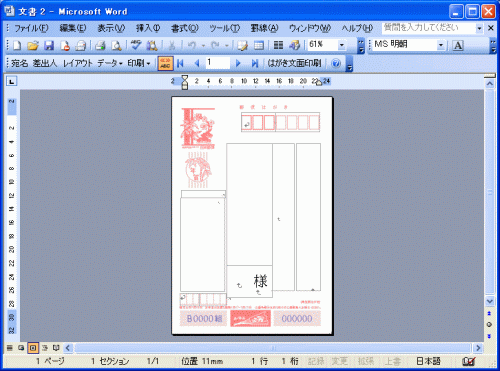Switch to Web Layout view
This screenshot has width=500, height=371.
click(x=21, y=348)
